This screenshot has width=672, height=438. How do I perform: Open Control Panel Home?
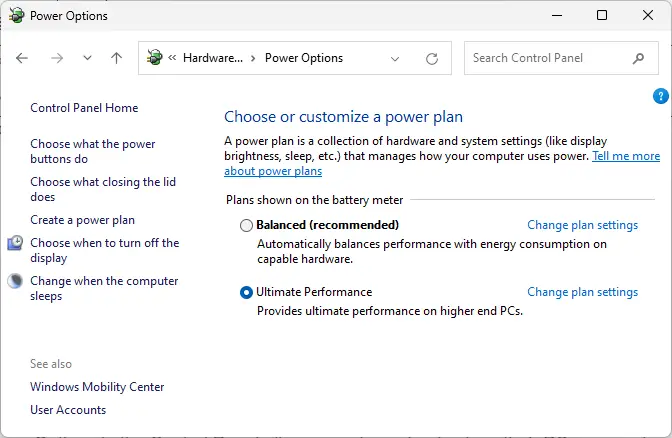pos(84,108)
